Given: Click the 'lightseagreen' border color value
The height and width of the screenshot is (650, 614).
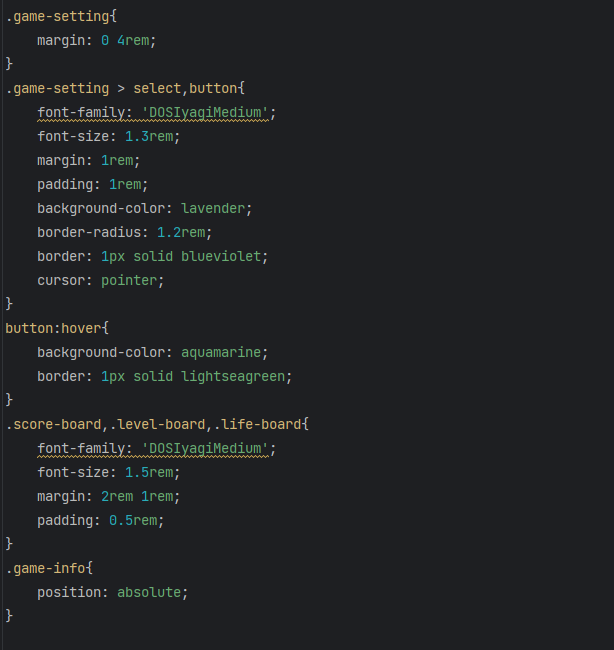Looking at the screenshot, I should tap(233, 376).
